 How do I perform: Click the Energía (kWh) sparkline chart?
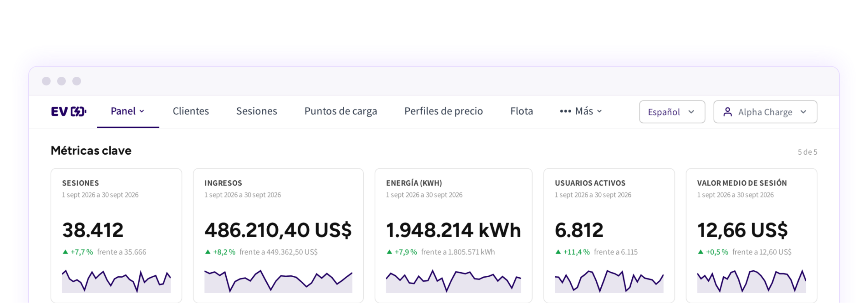453,281
